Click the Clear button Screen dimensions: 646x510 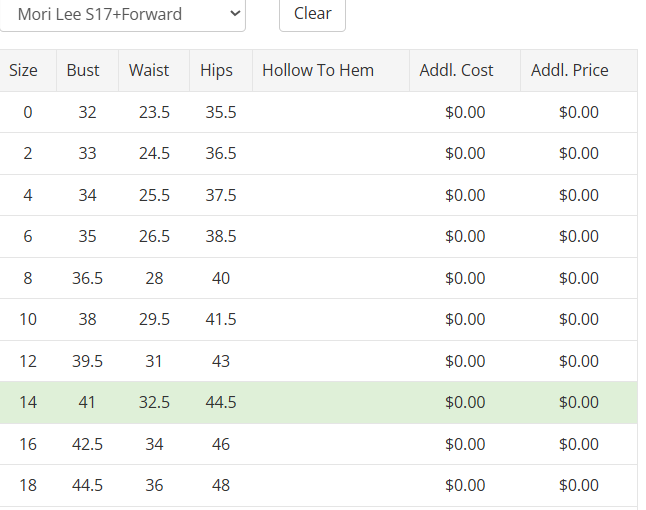click(312, 14)
